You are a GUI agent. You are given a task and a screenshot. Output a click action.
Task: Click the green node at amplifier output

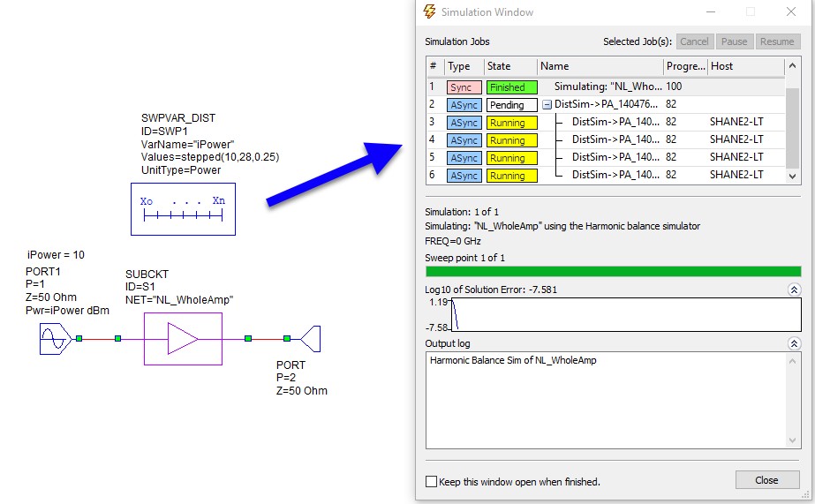tap(248, 339)
